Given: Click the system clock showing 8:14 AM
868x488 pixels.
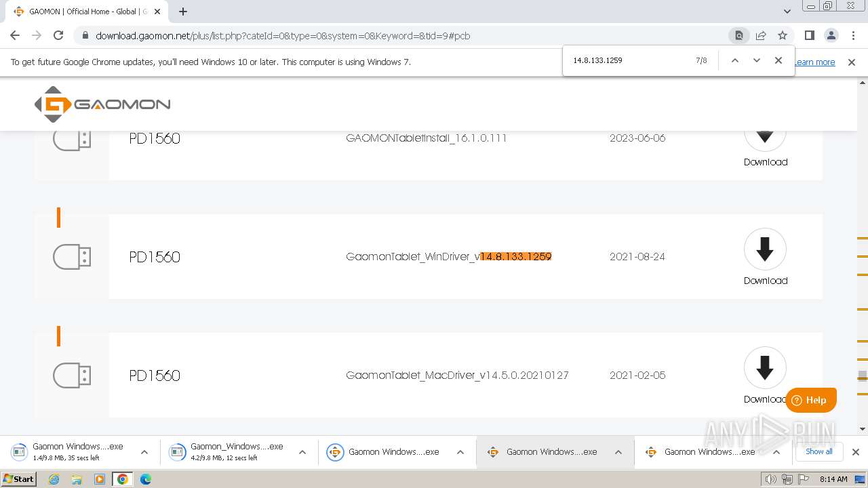Looking at the screenshot, I should point(833,479).
